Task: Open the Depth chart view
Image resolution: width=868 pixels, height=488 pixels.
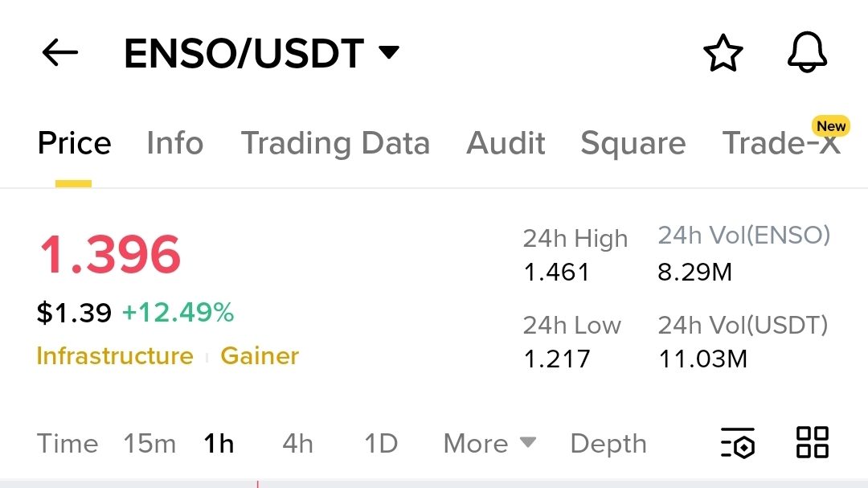Action: [x=608, y=443]
